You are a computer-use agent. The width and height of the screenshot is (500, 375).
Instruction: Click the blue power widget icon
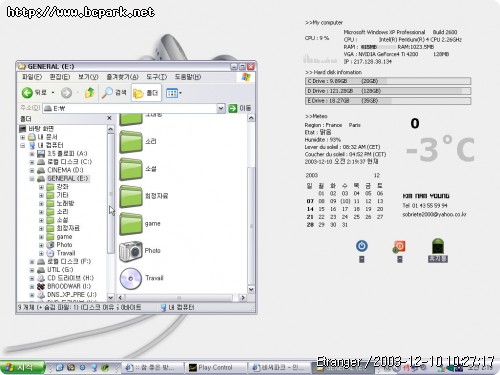tap(362, 246)
